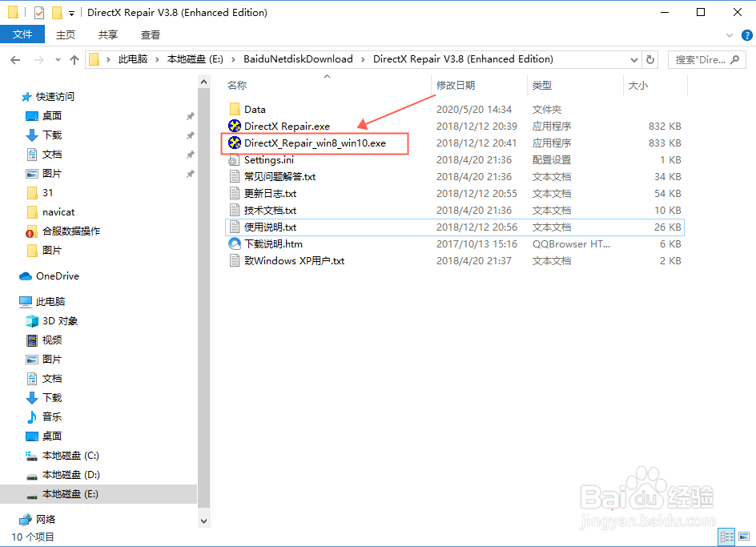This screenshot has height=547, width=756.
Task: Open 本地磁盘 (D:) drive
Action: [x=70, y=475]
